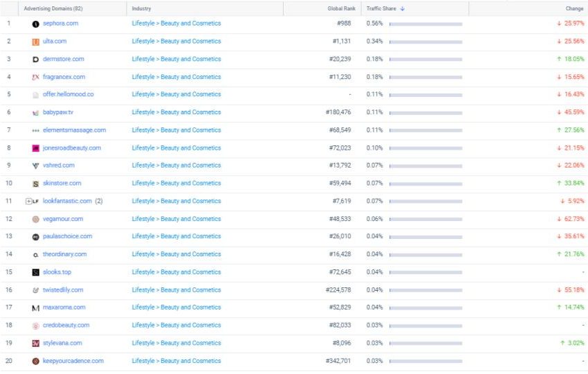This screenshot has height=374, width=588.
Task: Open the sephora.com domain link
Action: pyautogui.click(x=60, y=24)
